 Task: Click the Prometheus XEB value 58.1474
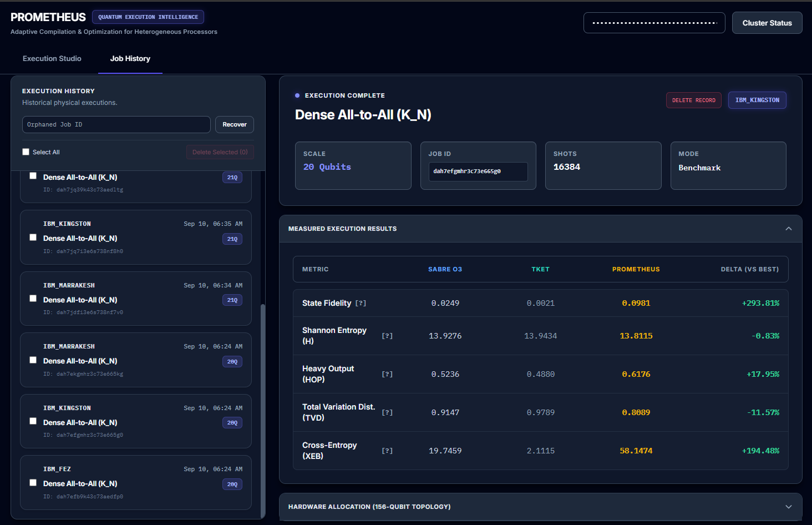click(636, 451)
